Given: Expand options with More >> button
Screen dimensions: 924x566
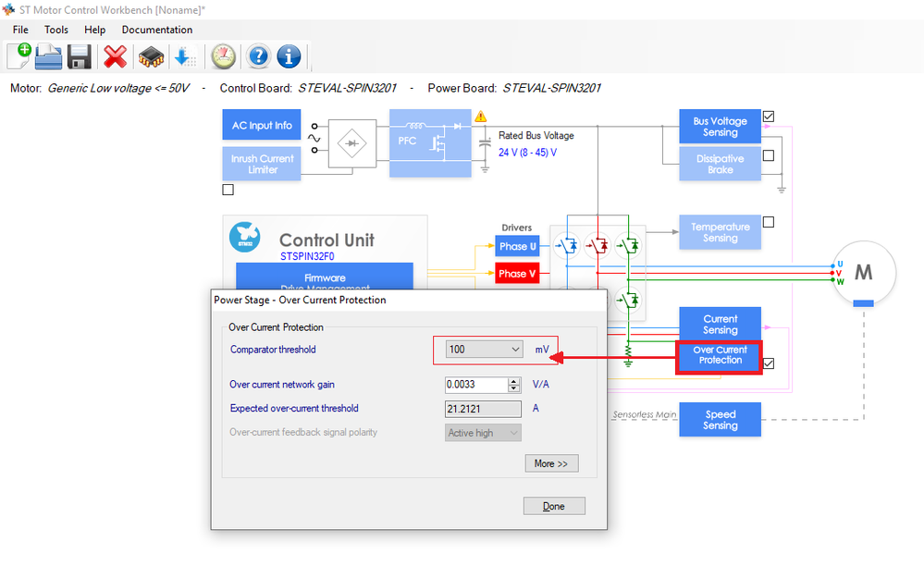Looking at the screenshot, I should [x=551, y=463].
